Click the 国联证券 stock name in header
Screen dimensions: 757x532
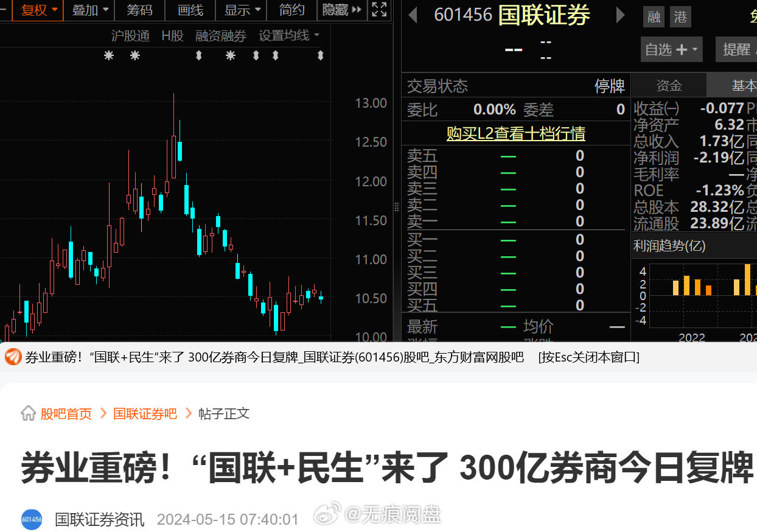(x=544, y=15)
